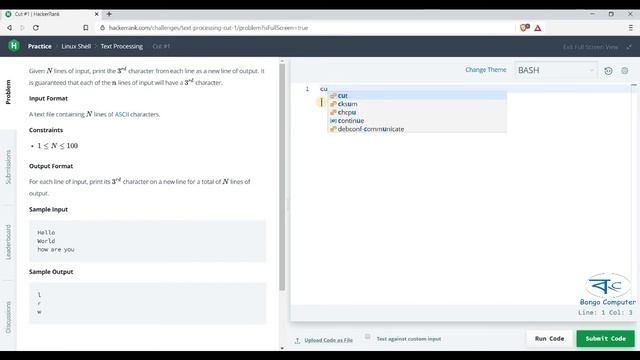Click the Output Format heading
Screen dimensions: 640x360
click(x=51, y=166)
